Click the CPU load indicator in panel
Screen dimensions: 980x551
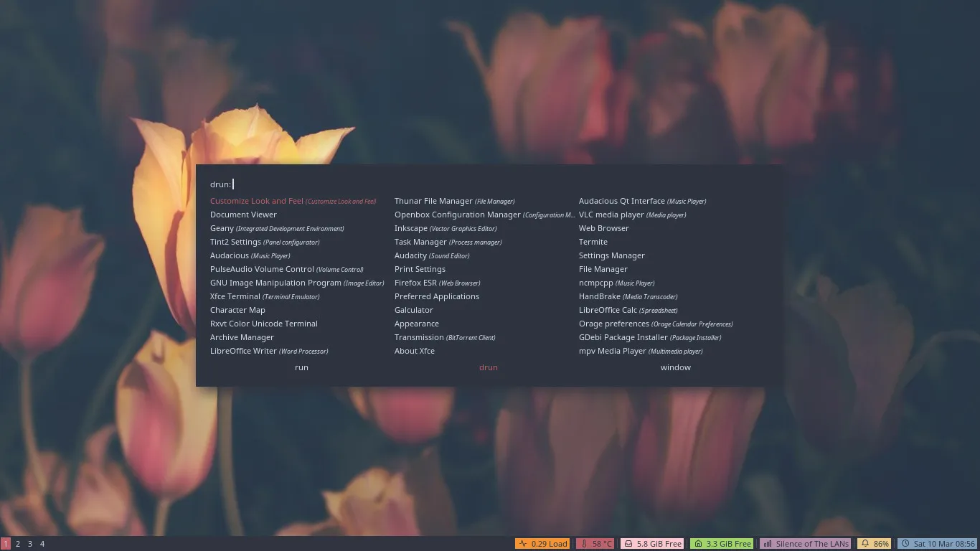tap(543, 544)
